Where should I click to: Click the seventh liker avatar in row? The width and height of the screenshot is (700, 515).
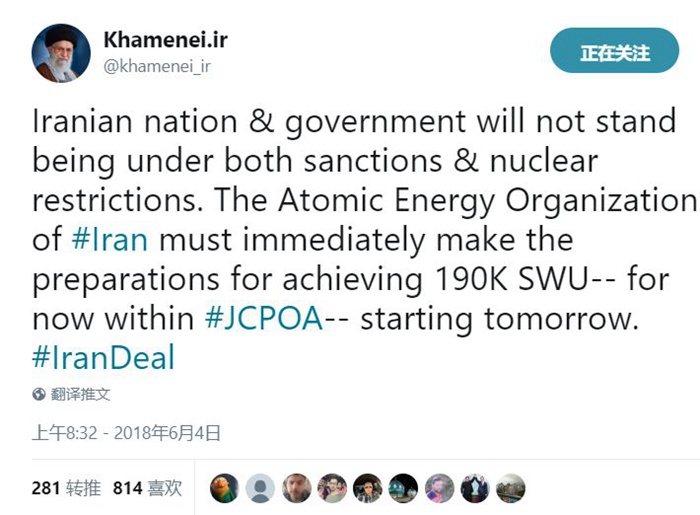point(439,488)
